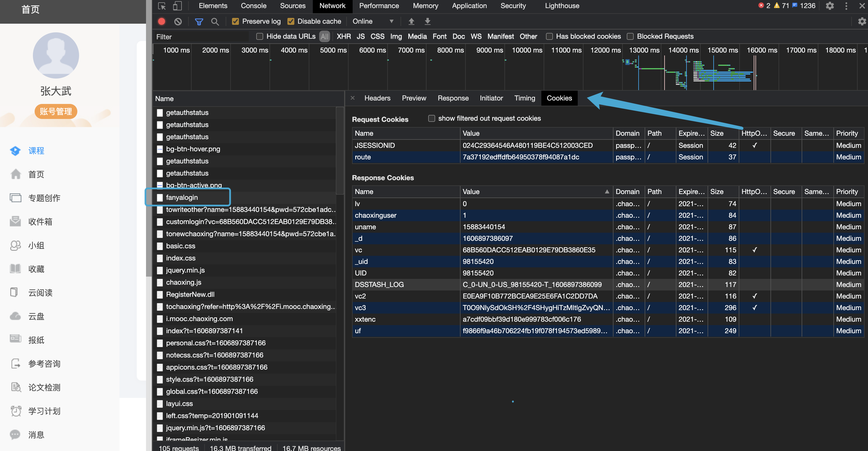
Task: Select the fanyalogin request row
Action: [x=182, y=197]
